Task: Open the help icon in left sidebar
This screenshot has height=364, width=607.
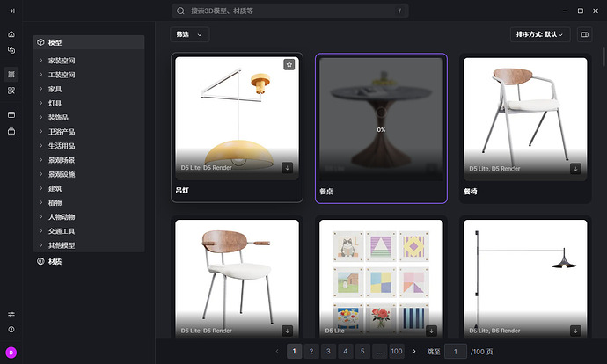Action: [x=11, y=329]
